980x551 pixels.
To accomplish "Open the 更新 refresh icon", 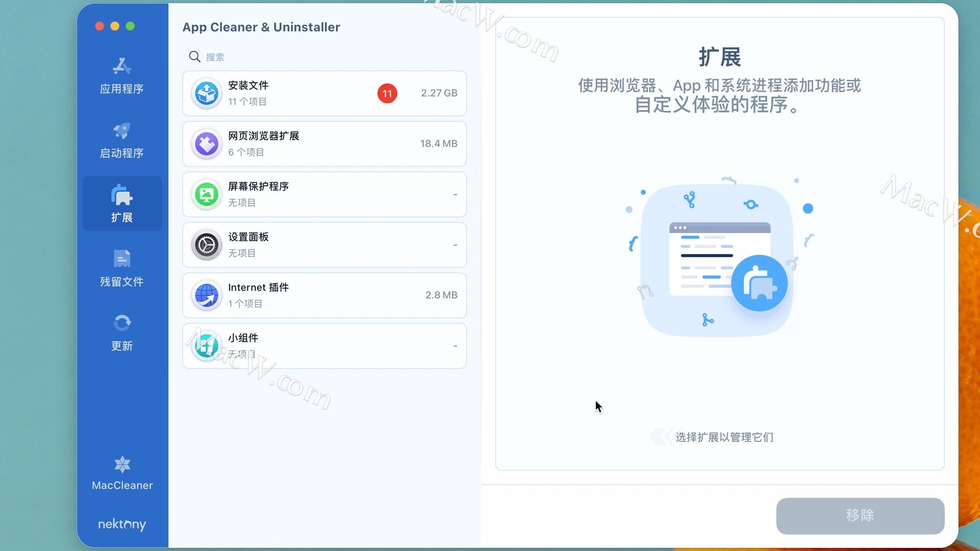I will click(122, 323).
